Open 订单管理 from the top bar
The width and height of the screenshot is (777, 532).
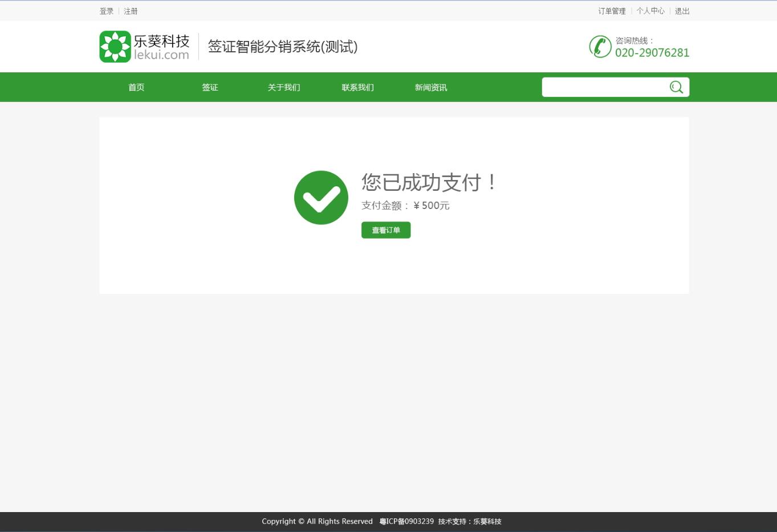coord(611,10)
